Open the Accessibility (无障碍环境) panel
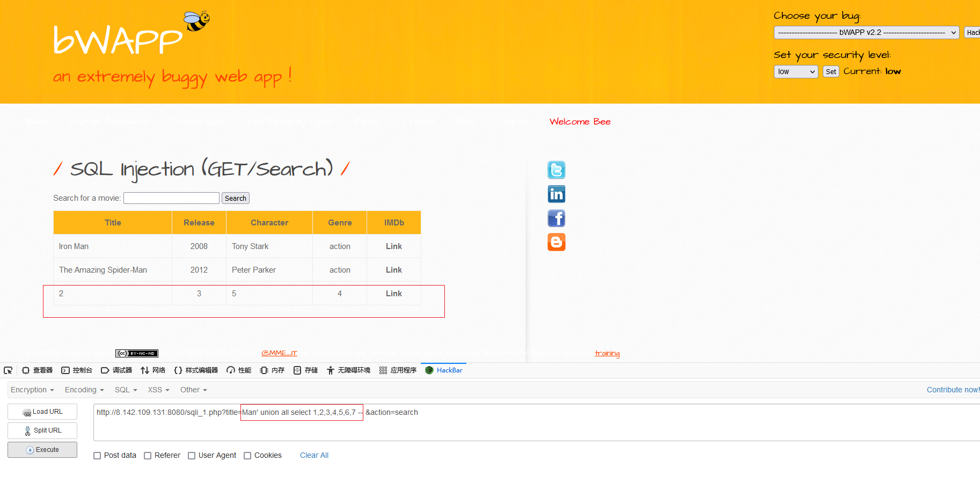The width and height of the screenshot is (980, 497). [348, 370]
